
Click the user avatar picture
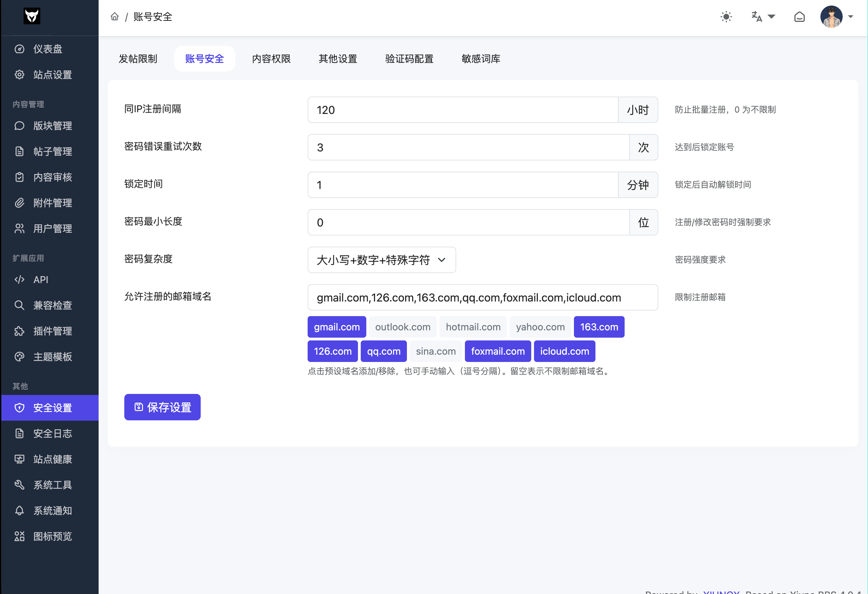[831, 17]
